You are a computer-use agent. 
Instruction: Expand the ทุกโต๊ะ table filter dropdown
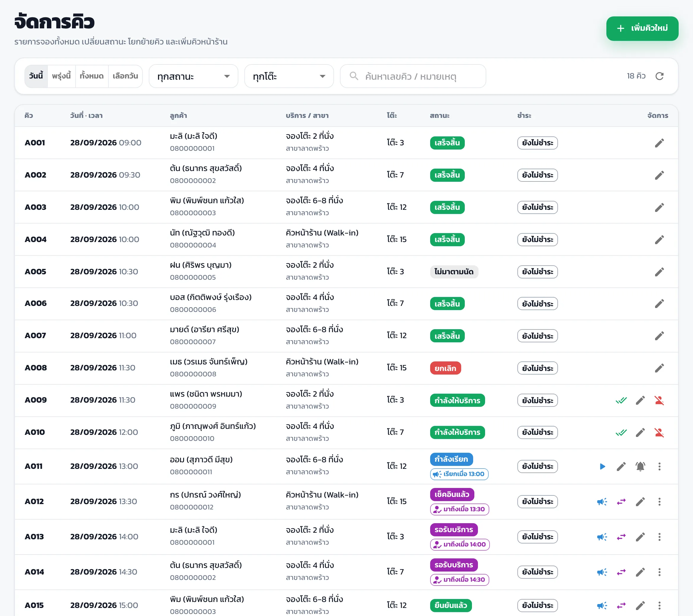[x=289, y=76]
